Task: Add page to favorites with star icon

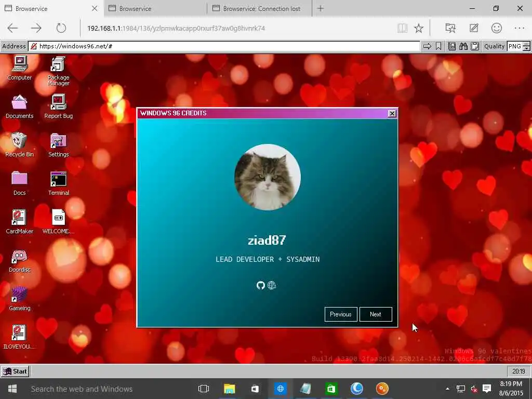Action: pyautogui.click(x=419, y=28)
